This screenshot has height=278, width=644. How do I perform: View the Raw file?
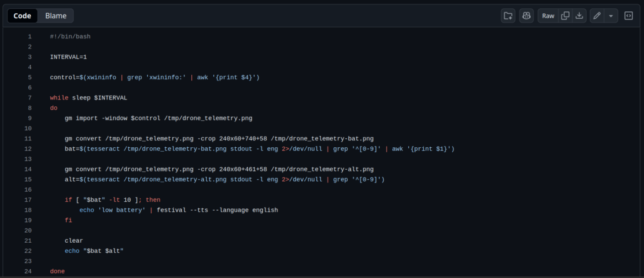pos(548,16)
